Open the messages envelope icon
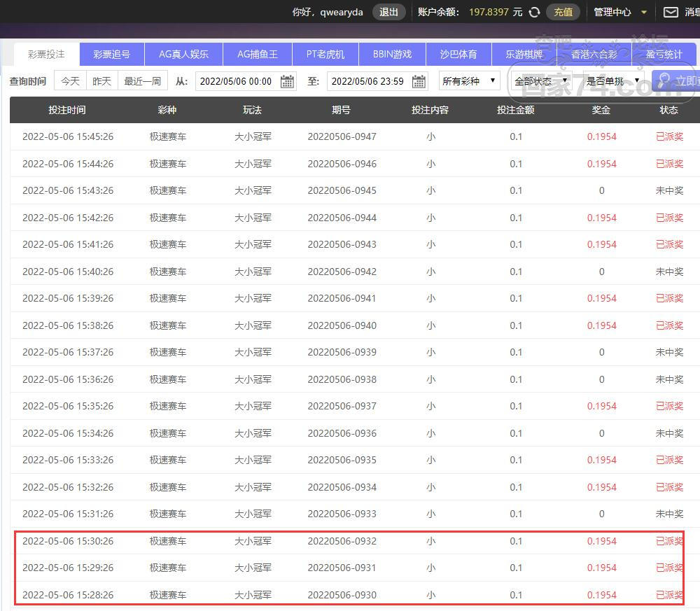The height and width of the screenshot is (611, 700). point(671,12)
